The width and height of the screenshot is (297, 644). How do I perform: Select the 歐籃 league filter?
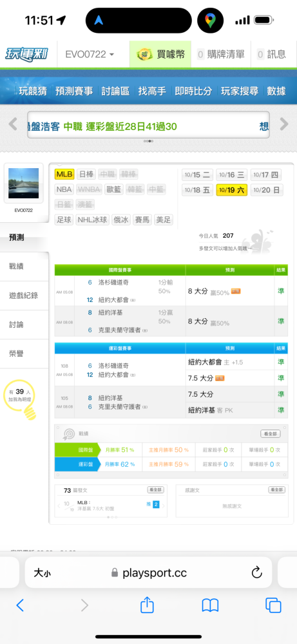(114, 189)
